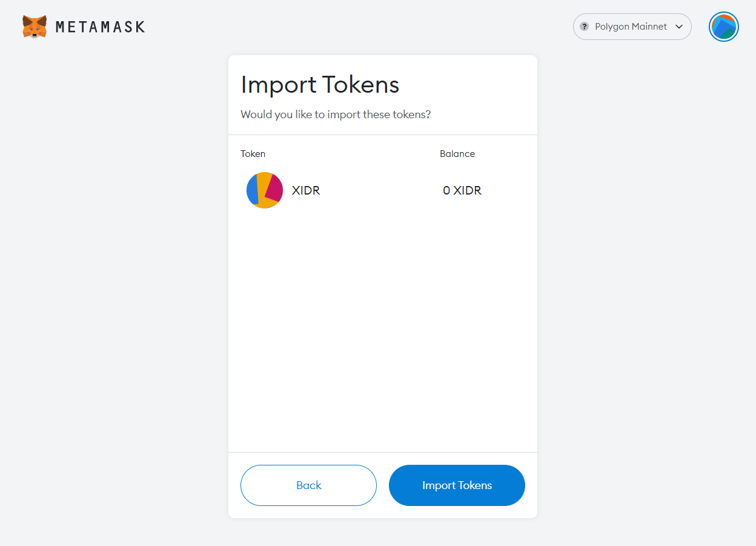Viewport: 756px width, 546px height.
Task: Confirm with the Import Tokens button
Action: (457, 485)
